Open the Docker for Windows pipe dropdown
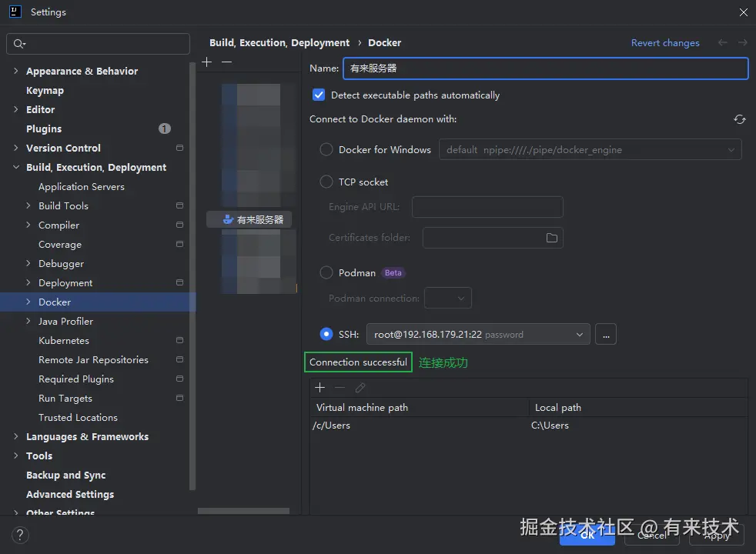 [x=590, y=150]
